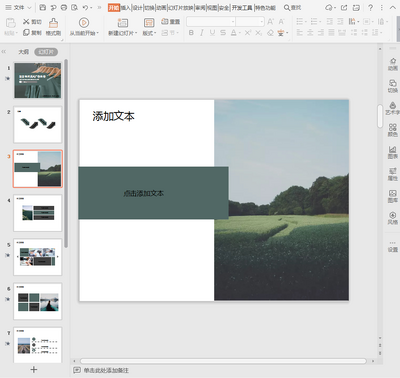
Task: Toggle center text alignment
Action: click(310, 33)
